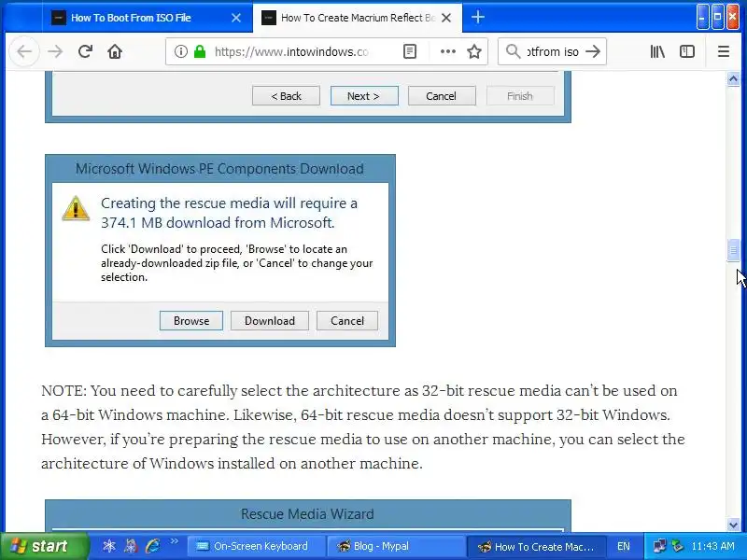Viewport: 747px width, 560px height.
Task: Switch to On-Screen Keyboard taskbar button
Action: click(255, 546)
